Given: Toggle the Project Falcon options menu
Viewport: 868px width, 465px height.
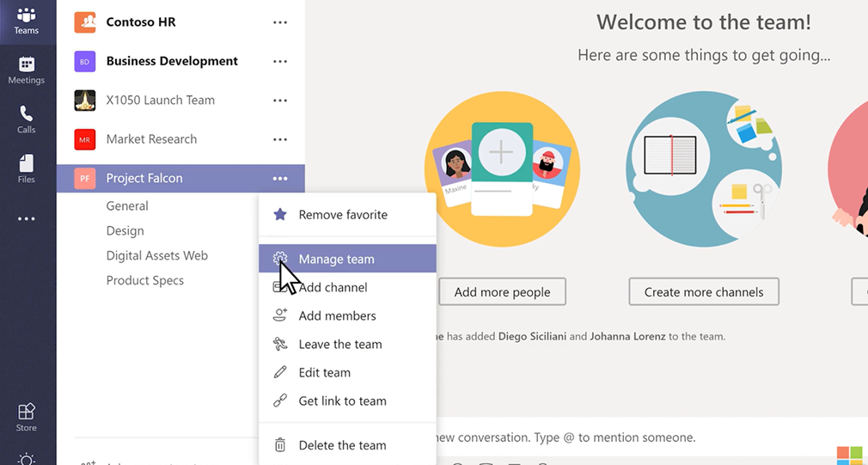Looking at the screenshot, I should click(280, 178).
